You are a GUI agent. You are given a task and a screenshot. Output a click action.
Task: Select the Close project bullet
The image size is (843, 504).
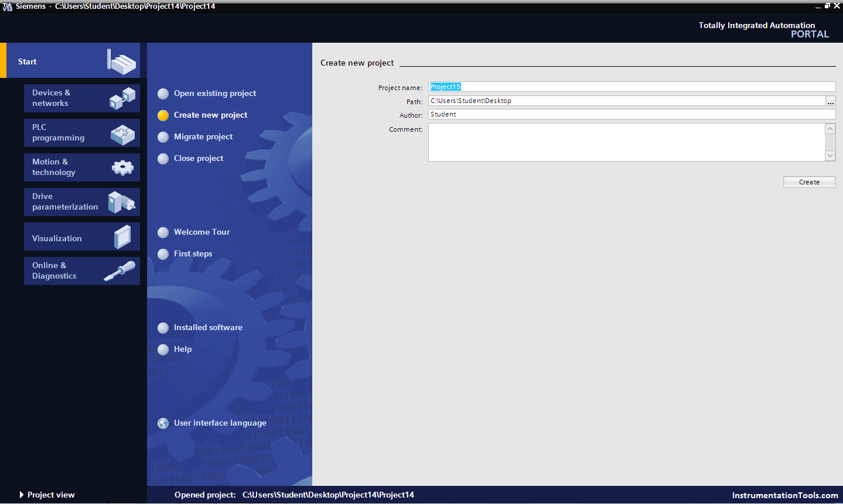click(x=163, y=159)
